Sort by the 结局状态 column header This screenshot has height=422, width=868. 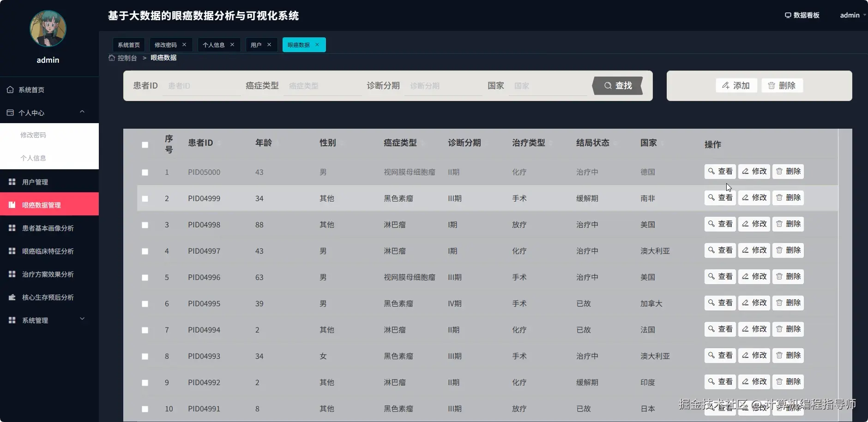click(597, 143)
